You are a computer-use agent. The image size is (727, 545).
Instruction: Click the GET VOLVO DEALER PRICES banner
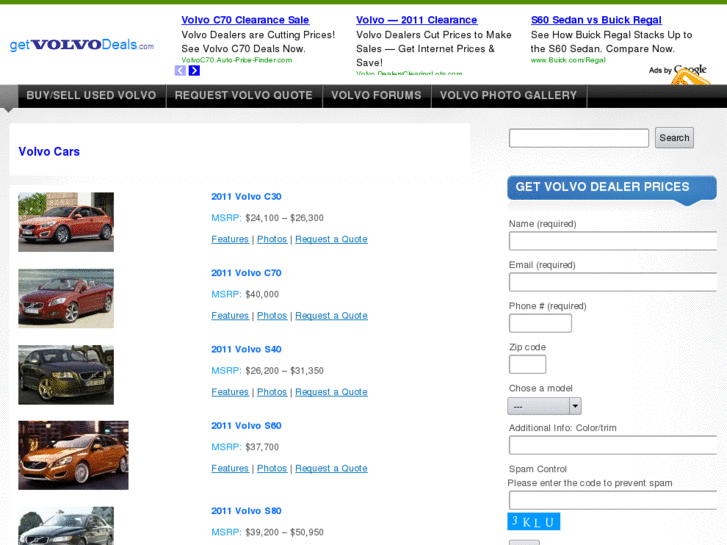coord(612,188)
